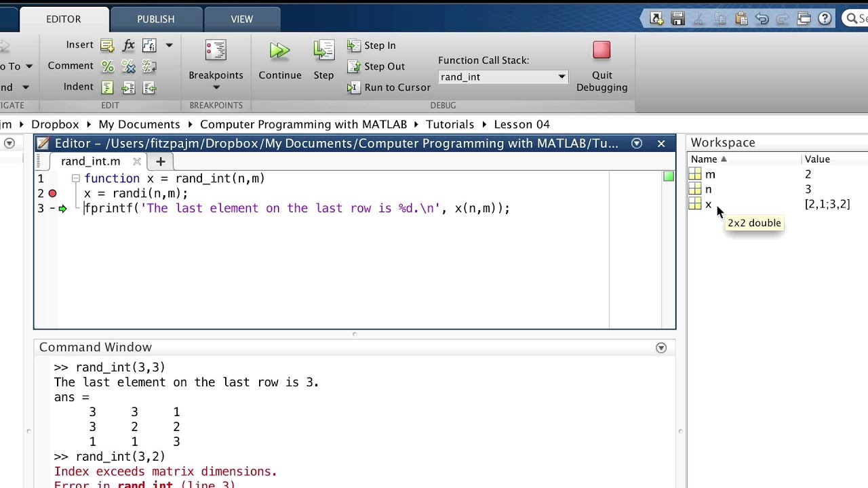Image resolution: width=868 pixels, height=488 pixels.
Task: Click Tutorials in the path bar
Action: pos(450,124)
